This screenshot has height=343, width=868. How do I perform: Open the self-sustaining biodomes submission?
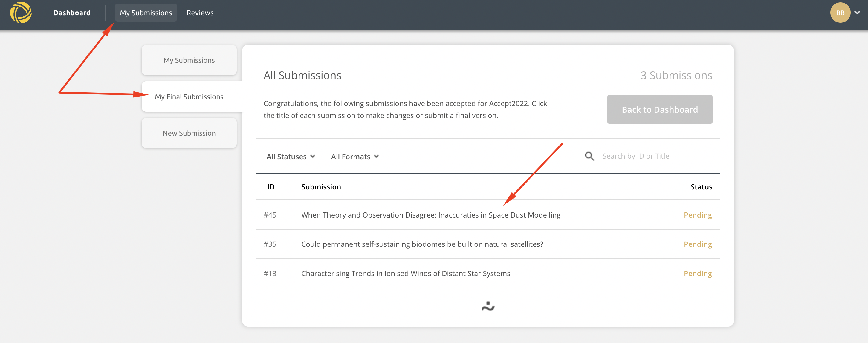[x=422, y=244]
